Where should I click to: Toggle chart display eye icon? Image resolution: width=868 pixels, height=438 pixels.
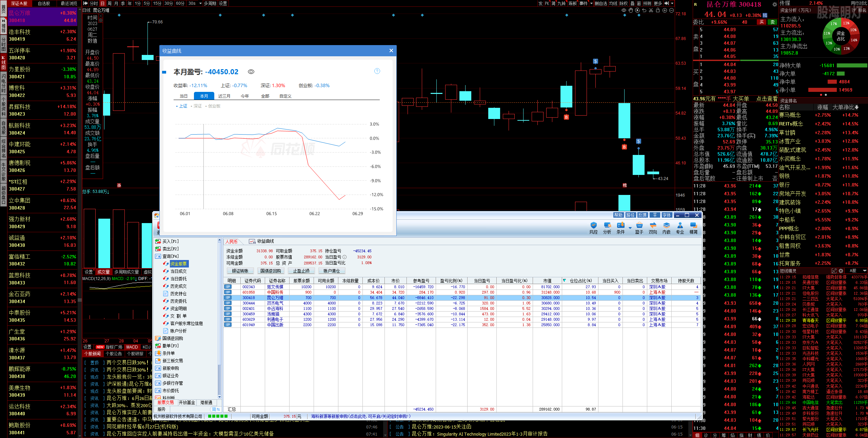pyautogui.click(x=624, y=11)
